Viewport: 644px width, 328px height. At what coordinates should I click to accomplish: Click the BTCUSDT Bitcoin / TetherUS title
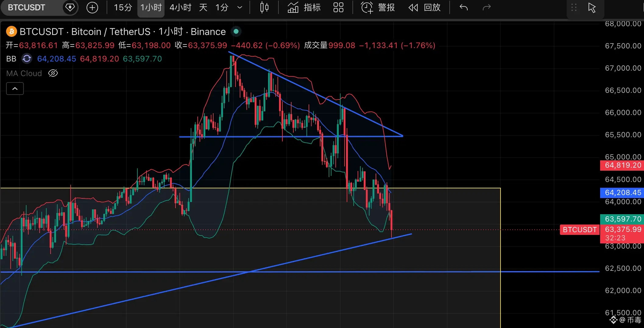[x=123, y=32]
